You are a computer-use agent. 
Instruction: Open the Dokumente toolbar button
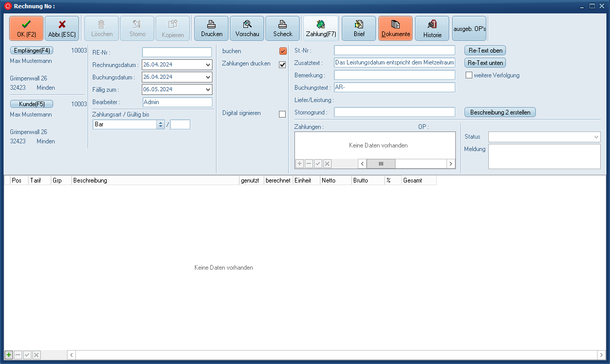coord(395,28)
